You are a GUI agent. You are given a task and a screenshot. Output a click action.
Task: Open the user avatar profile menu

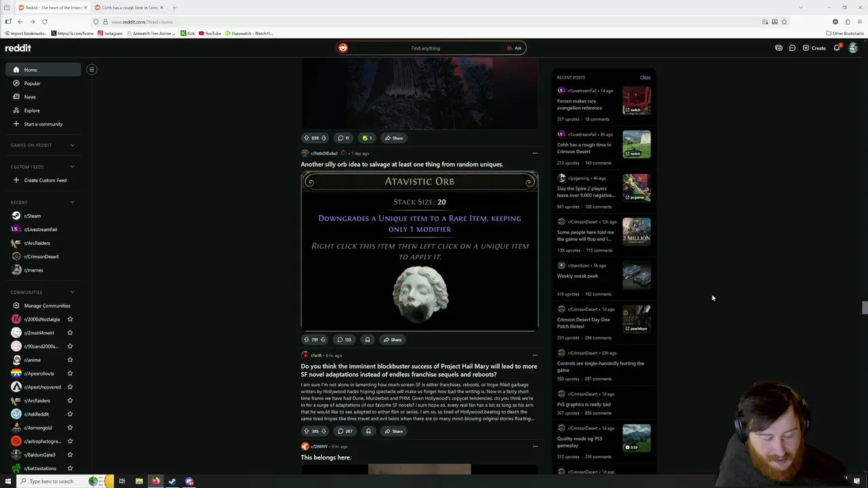point(853,48)
